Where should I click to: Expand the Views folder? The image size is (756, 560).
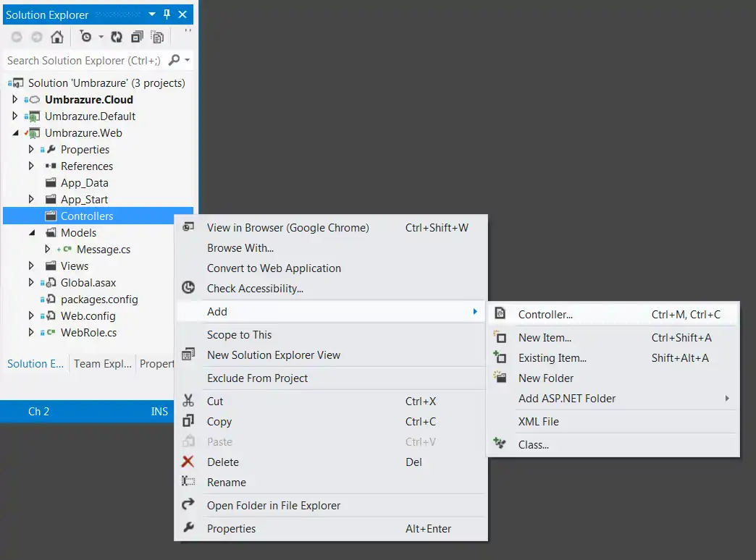tap(31, 266)
